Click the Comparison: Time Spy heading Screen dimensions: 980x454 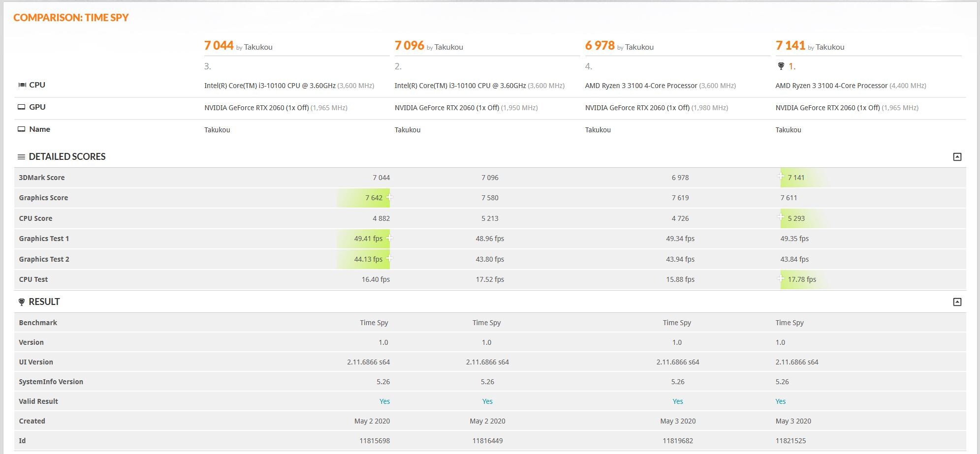tap(71, 18)
